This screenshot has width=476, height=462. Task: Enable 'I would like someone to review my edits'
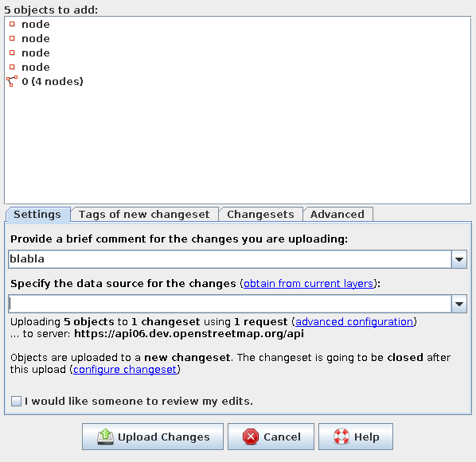16,401
